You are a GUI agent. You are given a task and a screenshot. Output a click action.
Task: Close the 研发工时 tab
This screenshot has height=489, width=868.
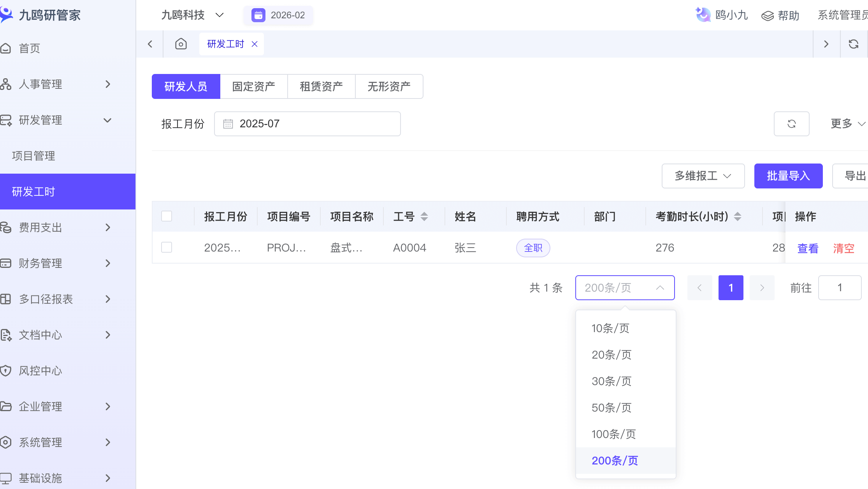pos(255,44)
